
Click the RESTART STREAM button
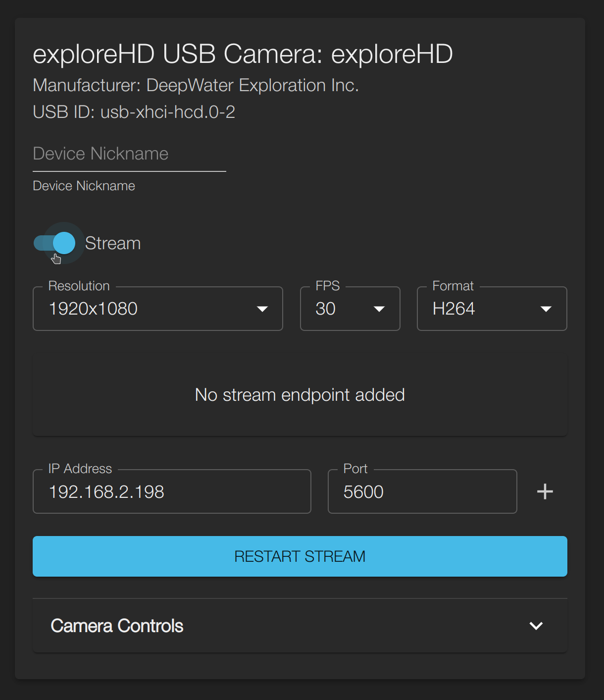point(300,556)
